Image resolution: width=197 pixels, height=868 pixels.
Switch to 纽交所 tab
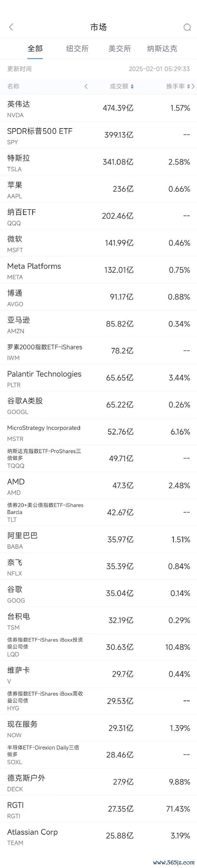pyautogui.click(x=77, y=49)
